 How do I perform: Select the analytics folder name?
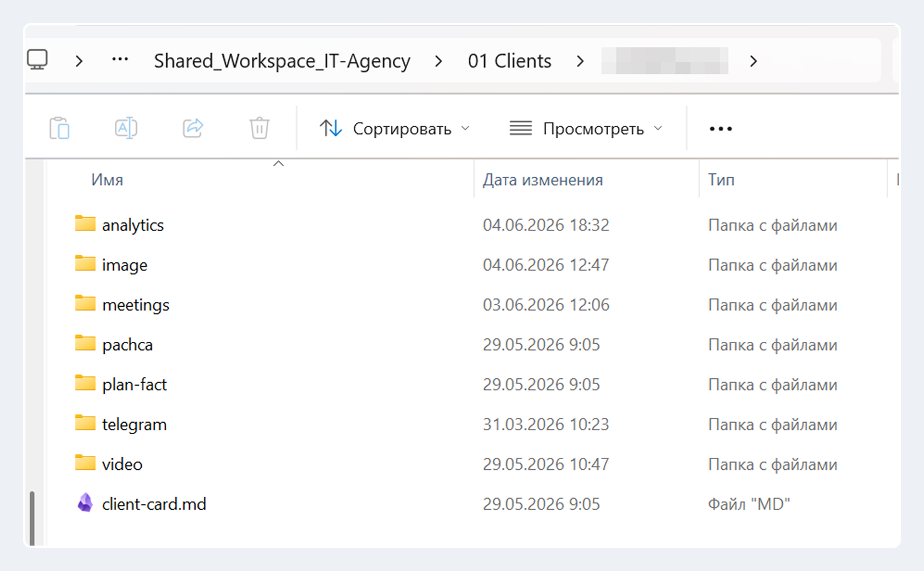(133, 225)
